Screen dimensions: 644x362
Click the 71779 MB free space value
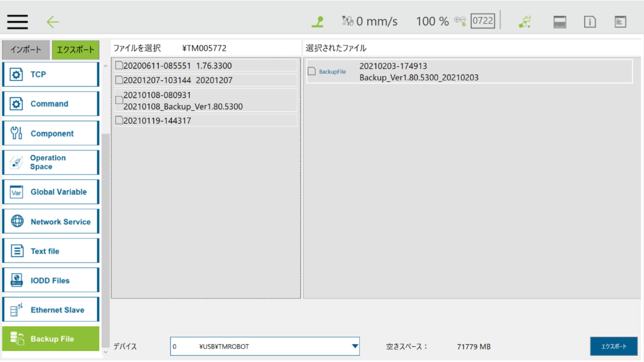pos(474,347)
